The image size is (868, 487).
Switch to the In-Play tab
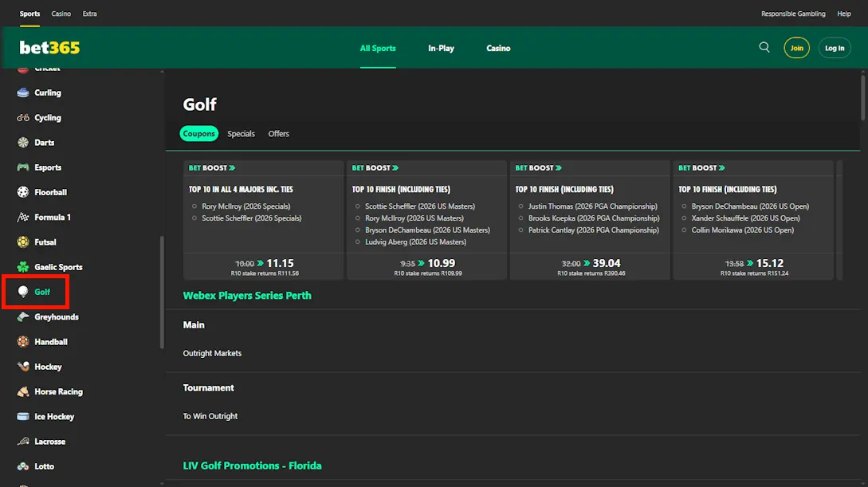click(x=441, y=48)
